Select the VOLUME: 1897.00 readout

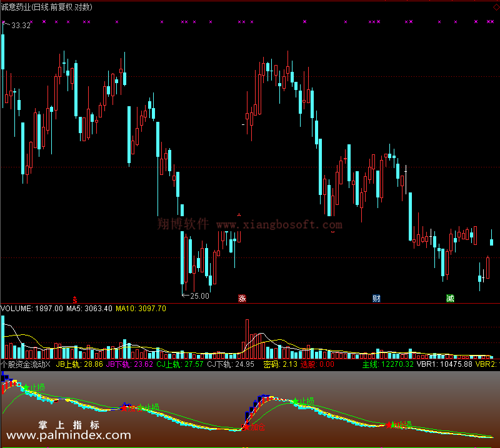click(32, 308)
